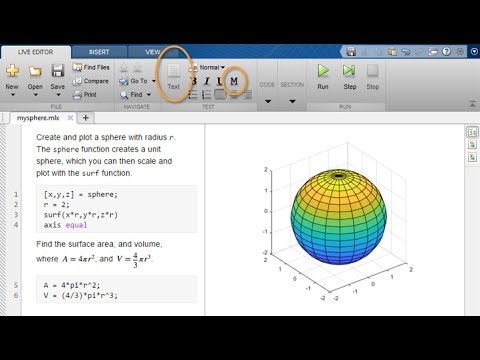Screen dimensions: 480x360
Task: Click the Compare button
Action: [x=91, y=81]
